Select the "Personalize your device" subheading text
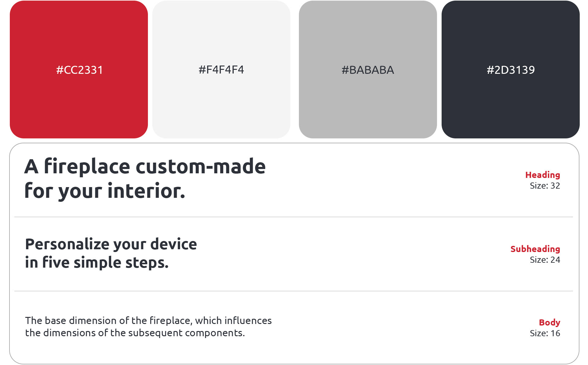Screen dimensions: 588x365 point(111,244)
